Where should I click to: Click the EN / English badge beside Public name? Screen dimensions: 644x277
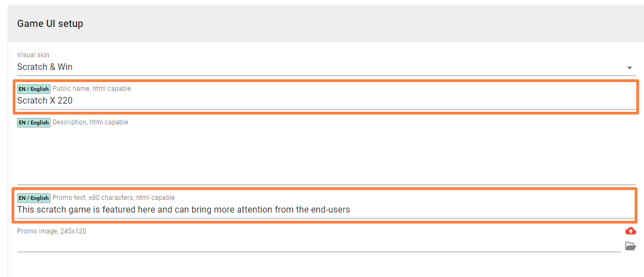34,89
